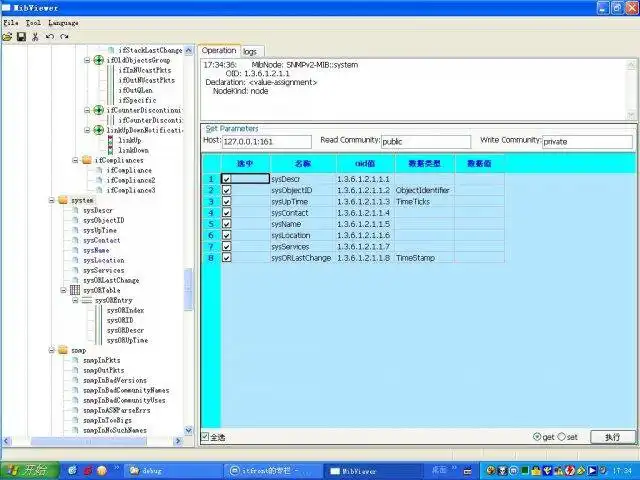Click the oid column header

(365, 163)
